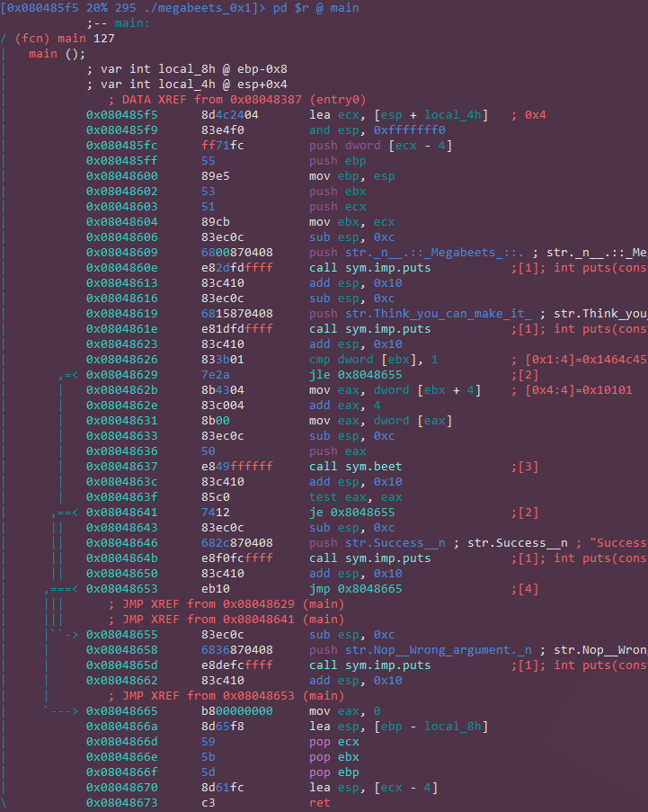Image resolution: width=648 pixels, height=812 pixels.
Task: Select opcode bytes 6800870408
Action: tap(237, 252)
